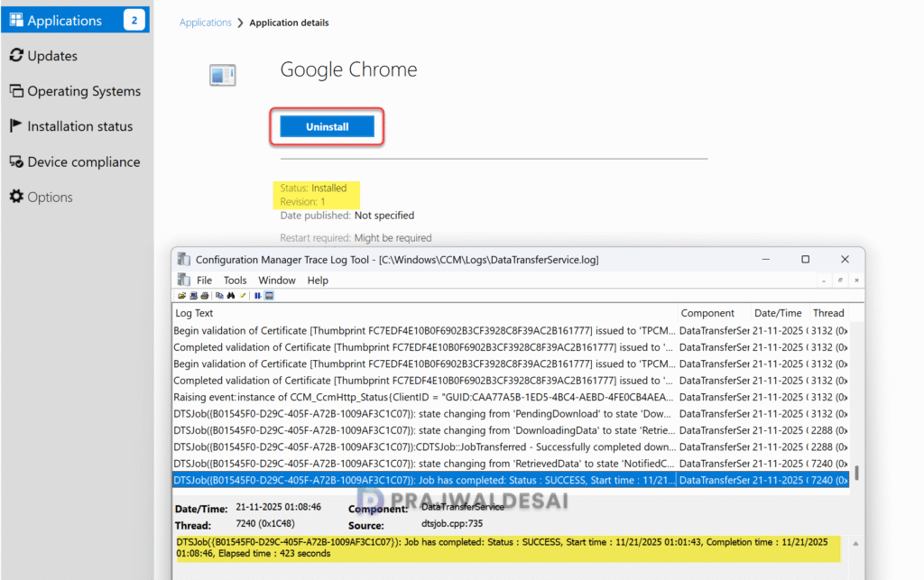This screenshot has width=924, height=580.
Task: Open the Window menu in CMTrace
Action: click(276, 281)
